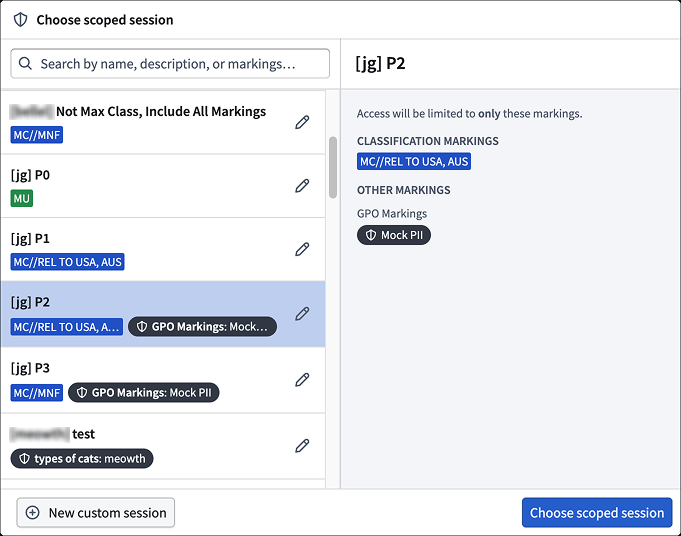Viewport: 681px width, 536px height.
Task: Confirm with Choose scoped session button
Action: [x=597, y=513]
